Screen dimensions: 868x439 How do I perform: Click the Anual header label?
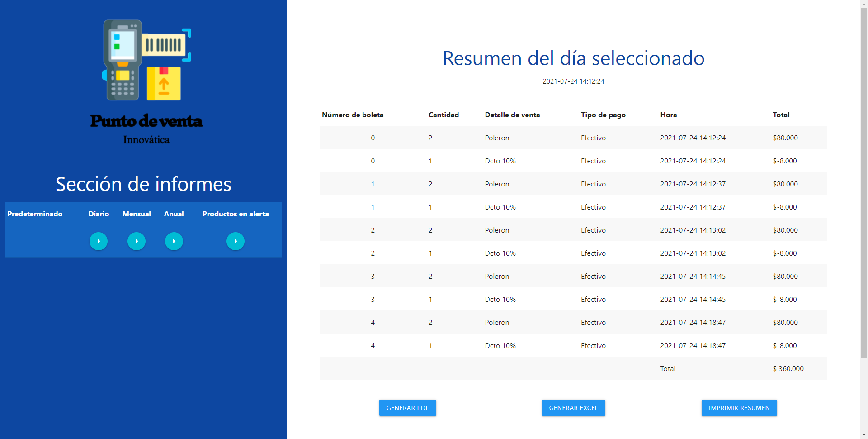pyautogui.click(x=174, y=214)
